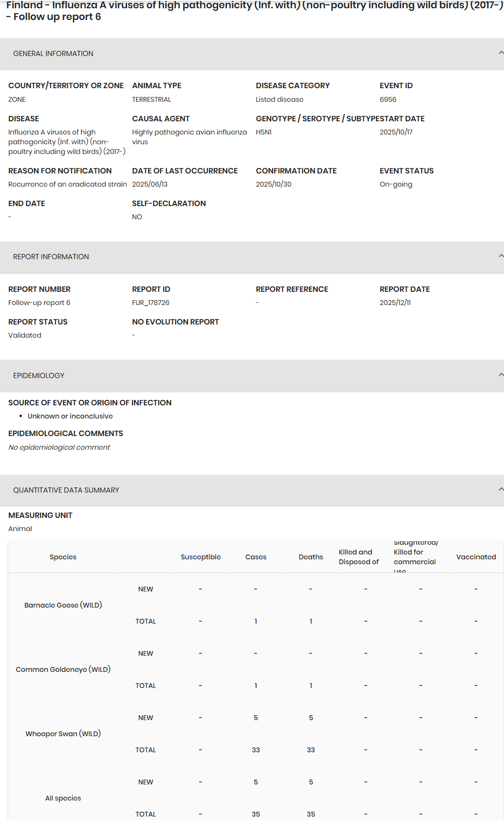This screenshot has width=504, height=820.
Task: Click the Vaccinated column header
Action: point(476,557)
